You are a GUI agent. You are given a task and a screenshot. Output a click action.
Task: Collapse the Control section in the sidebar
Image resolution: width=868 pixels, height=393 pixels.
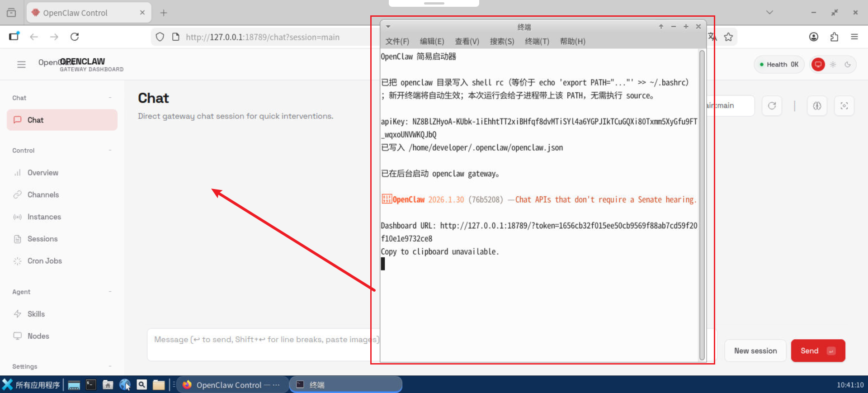[x=110, y=150]
